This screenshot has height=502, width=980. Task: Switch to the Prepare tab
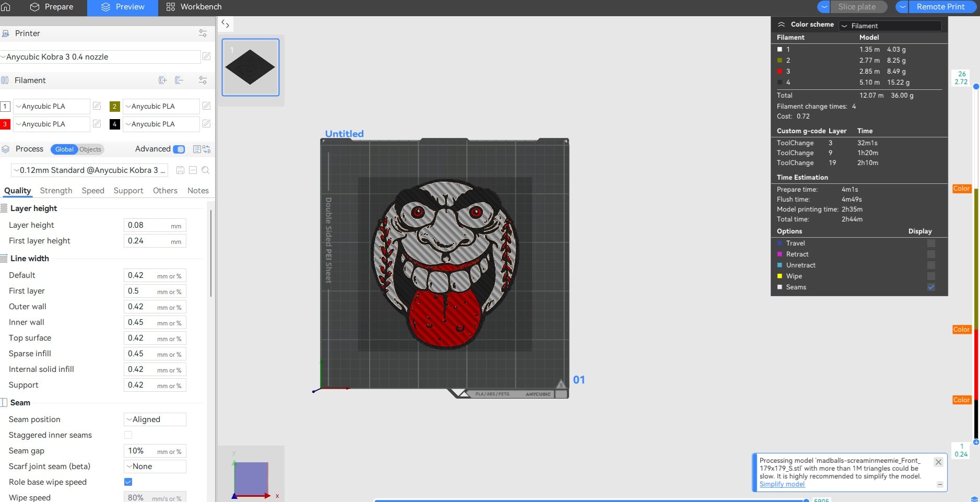click(52, 7)
